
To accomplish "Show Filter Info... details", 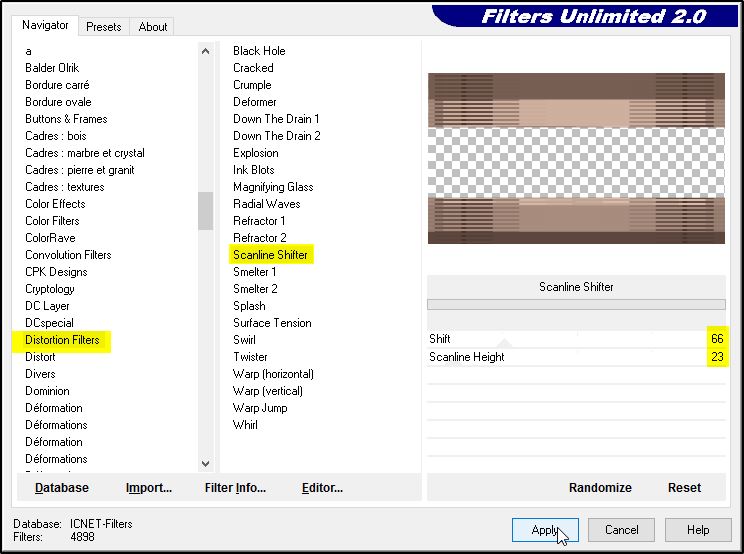I will [x=235, y=488].
